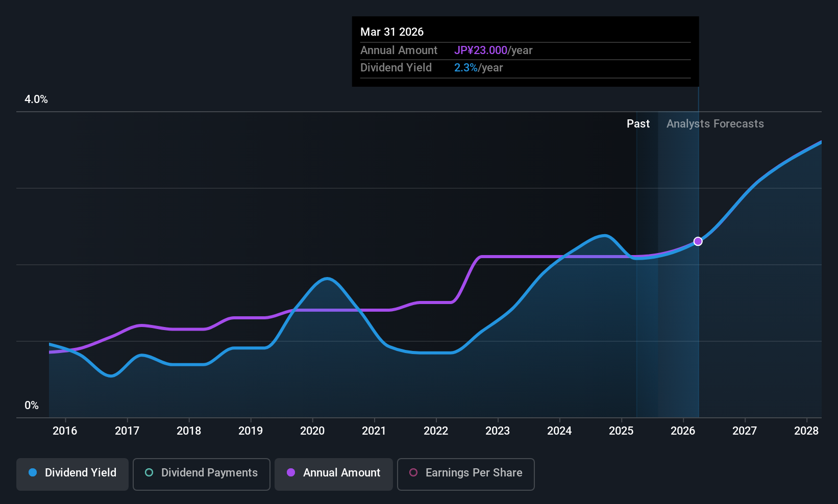
Task: Select the 2025 x-axis label
Action: click(621, 431)
